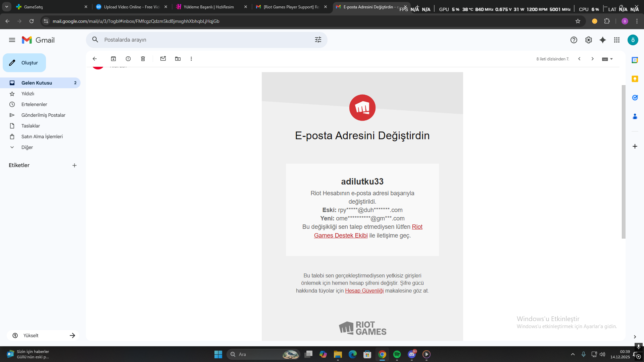The image size is (644, 362).
Task: Hide the side panel chevron
Action: point(635,337)
